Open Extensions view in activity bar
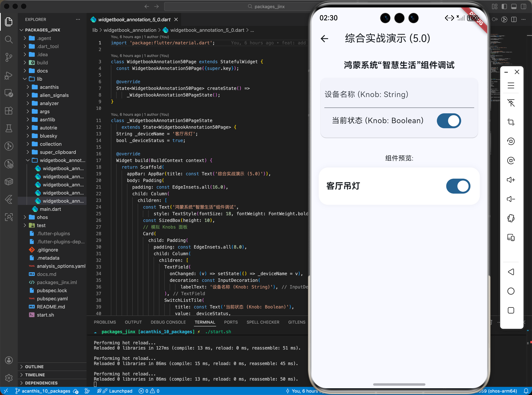 pos(9,110)
